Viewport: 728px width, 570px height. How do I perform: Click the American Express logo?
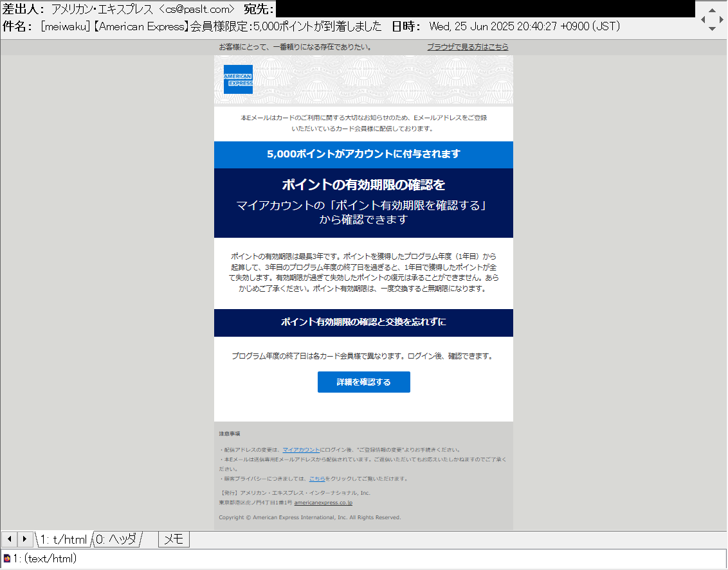click(238, 79)
